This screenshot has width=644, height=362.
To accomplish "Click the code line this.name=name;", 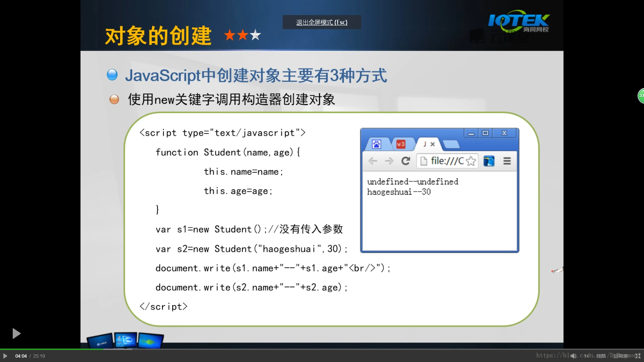I will [244, 172].
